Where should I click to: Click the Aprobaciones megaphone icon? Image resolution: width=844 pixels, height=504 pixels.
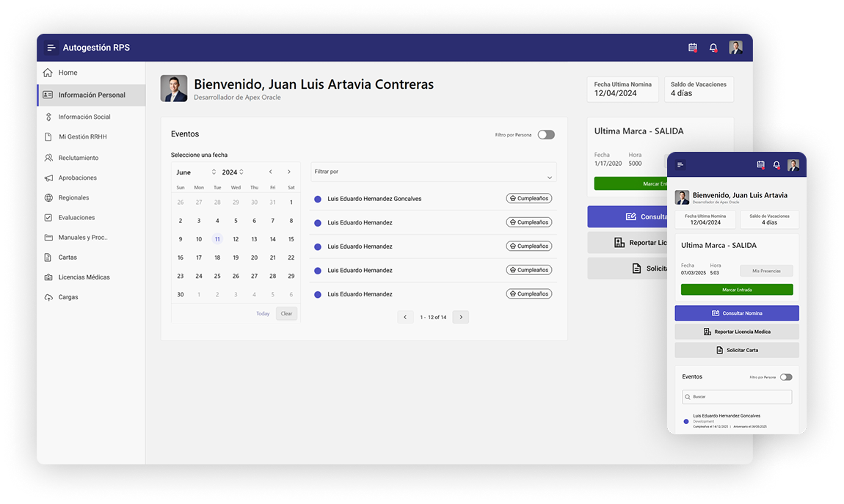(48, 178)
